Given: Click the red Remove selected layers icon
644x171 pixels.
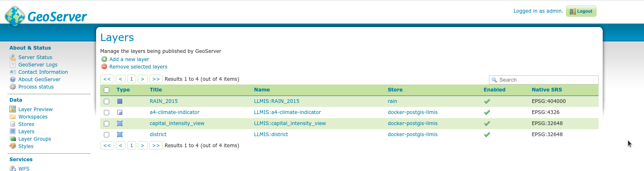Looking at the screenshot, I should pyautogui.click(x=104, y=67).
